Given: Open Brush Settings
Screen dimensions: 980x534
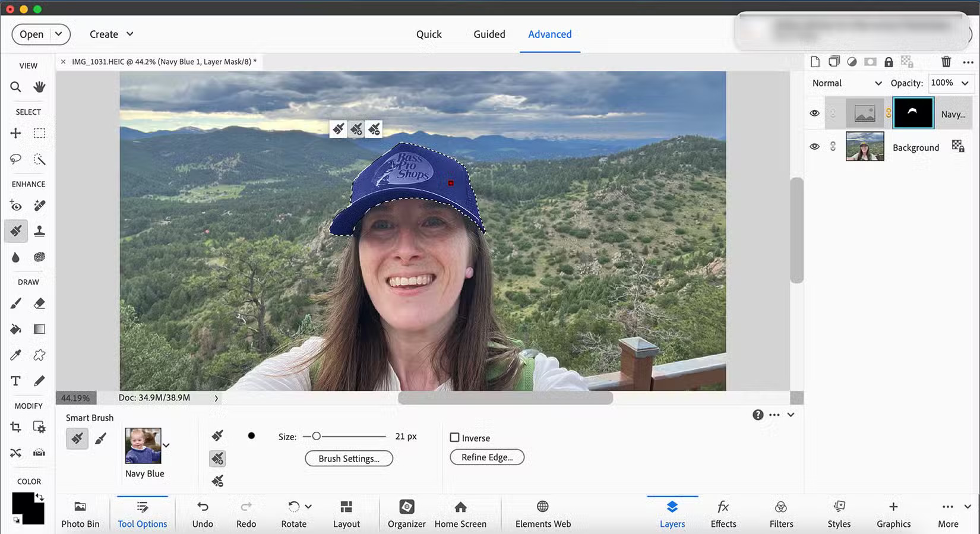Looking at the screenshot, I should click(349, 459).
